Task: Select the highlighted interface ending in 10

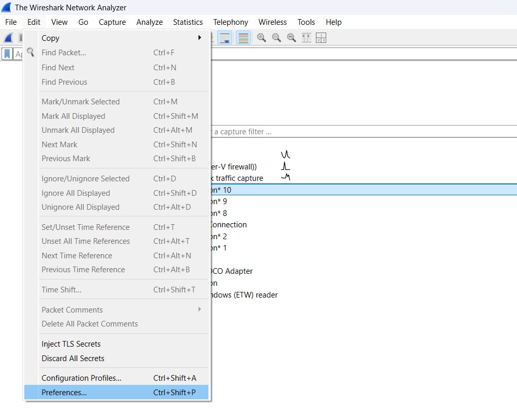Action: pos(363,190)
